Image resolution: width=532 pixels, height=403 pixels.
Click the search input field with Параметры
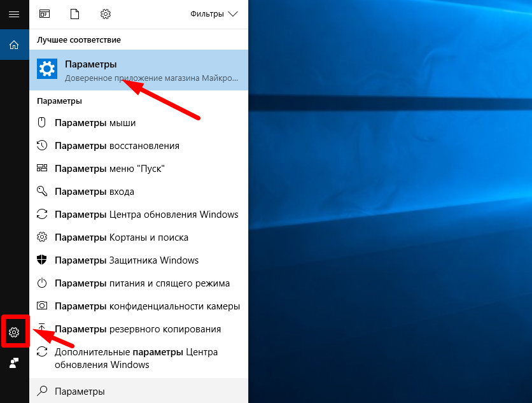coord(140,391)
